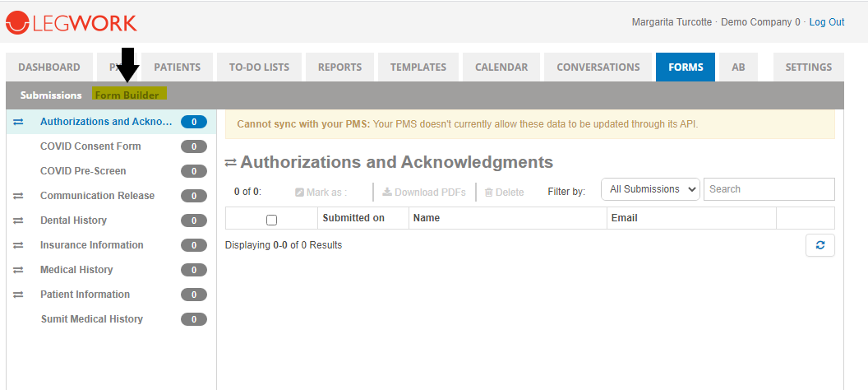Click sync icon next to Medical History
The width and height of the screenshot is (868, 390).
click(19, 270)
